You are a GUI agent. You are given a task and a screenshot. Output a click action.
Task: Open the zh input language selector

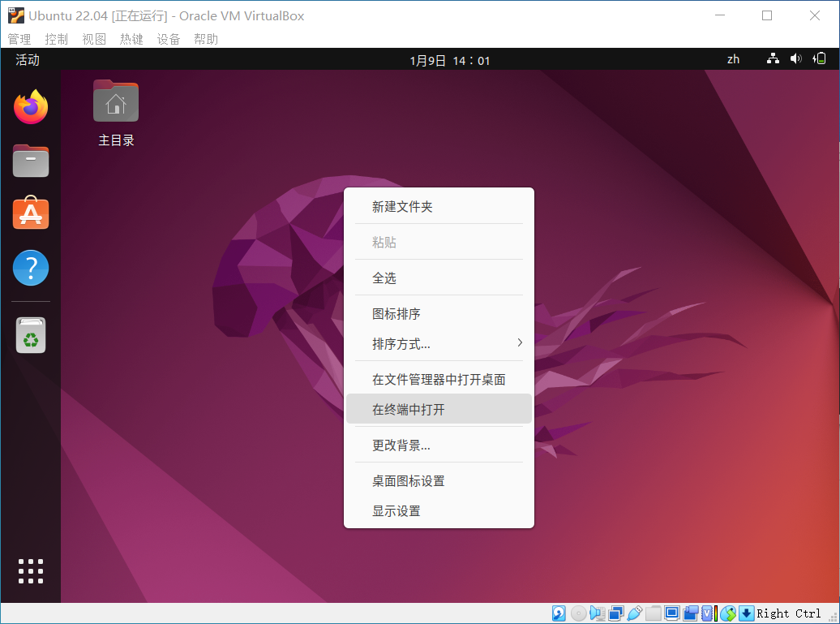coord(734,59)
